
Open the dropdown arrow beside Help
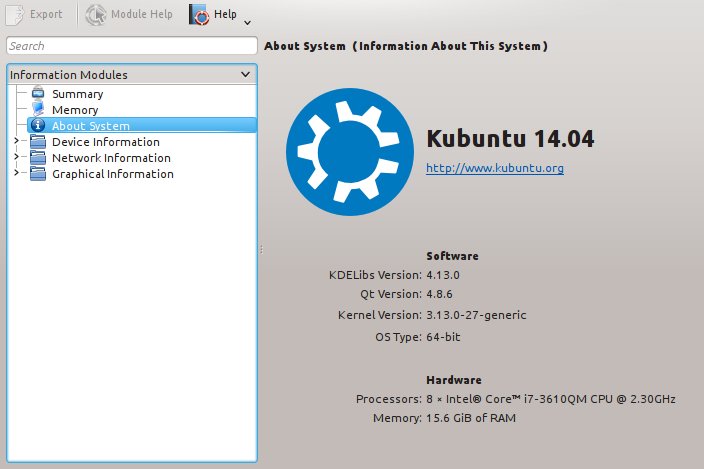(247, 21)
